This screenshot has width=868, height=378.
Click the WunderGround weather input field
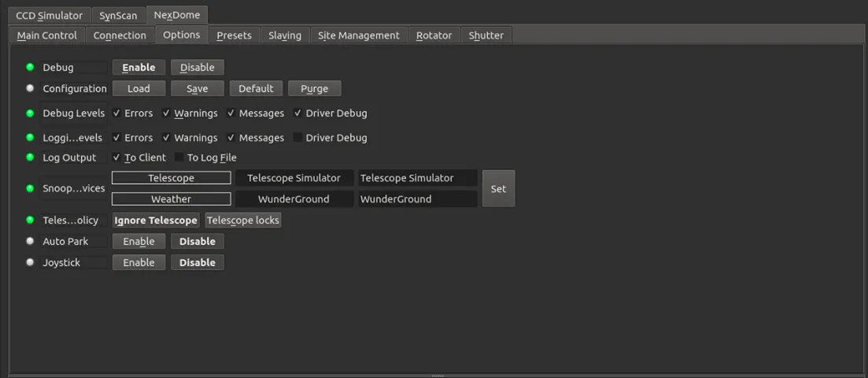coord(417,199)
